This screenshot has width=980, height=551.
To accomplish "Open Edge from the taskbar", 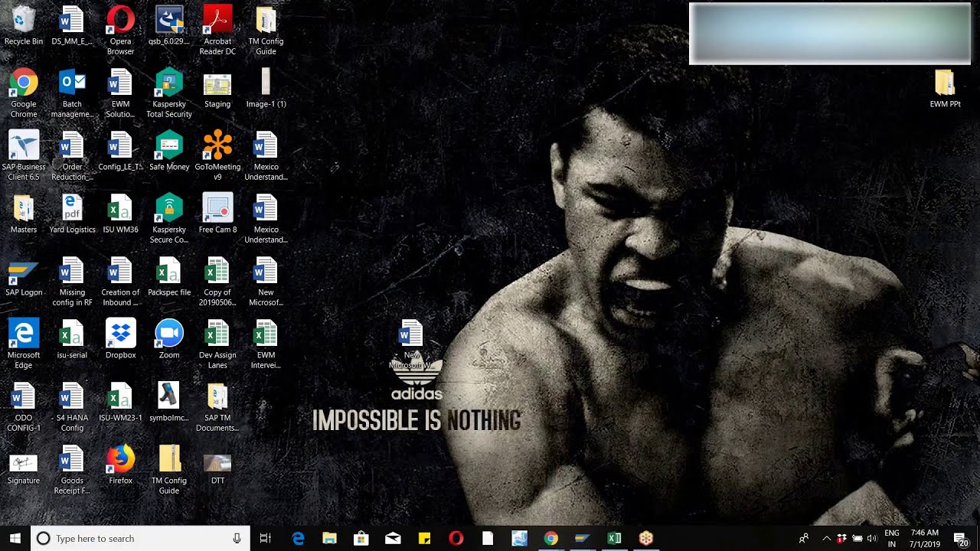I will (x=298, y=539).
